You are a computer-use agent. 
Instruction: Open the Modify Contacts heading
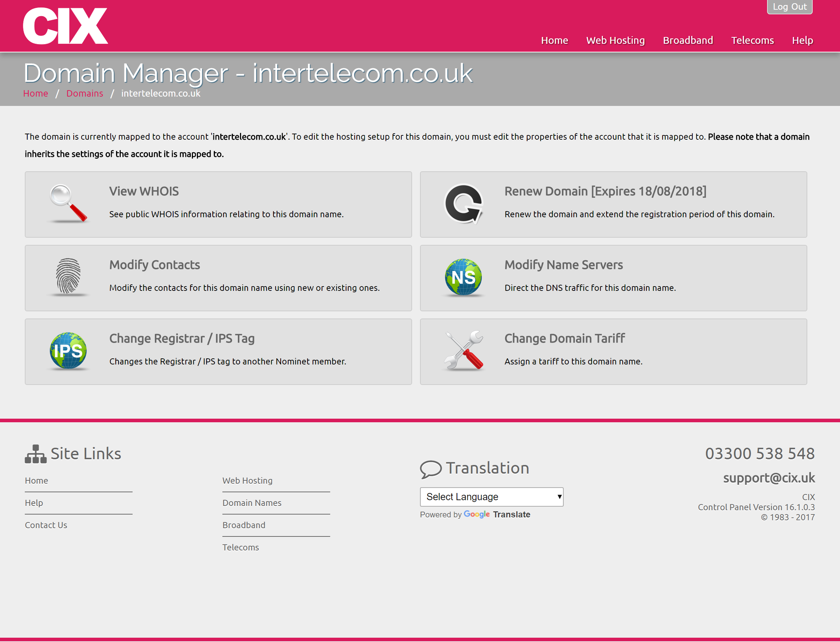(154, 265)
